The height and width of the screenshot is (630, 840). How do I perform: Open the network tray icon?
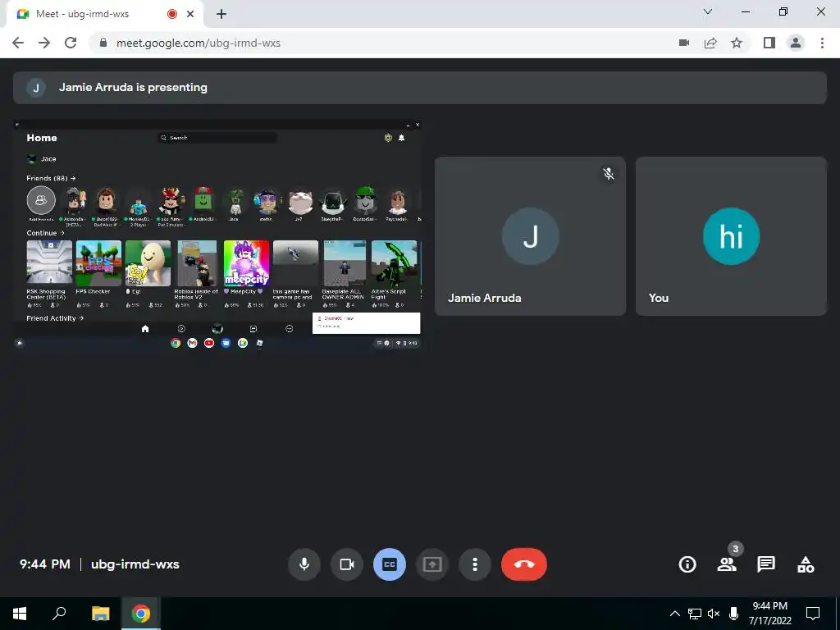(695, 614)
